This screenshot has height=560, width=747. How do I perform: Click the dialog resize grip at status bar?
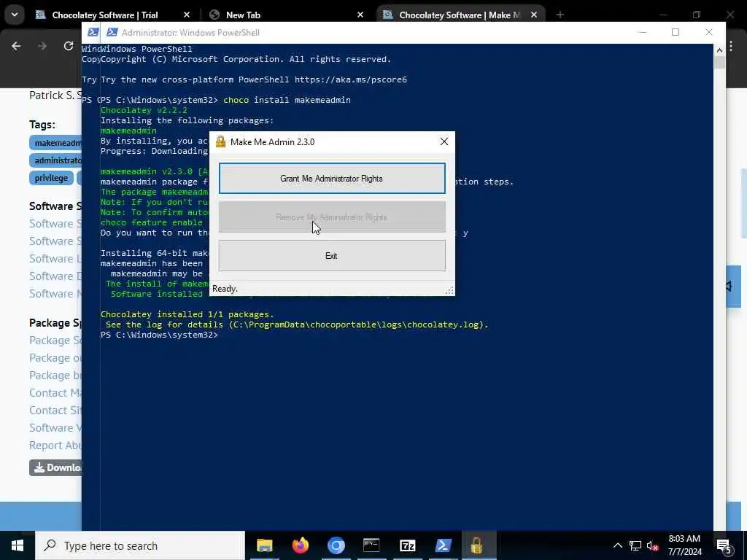pyautogui.click(x=449, y=290)
